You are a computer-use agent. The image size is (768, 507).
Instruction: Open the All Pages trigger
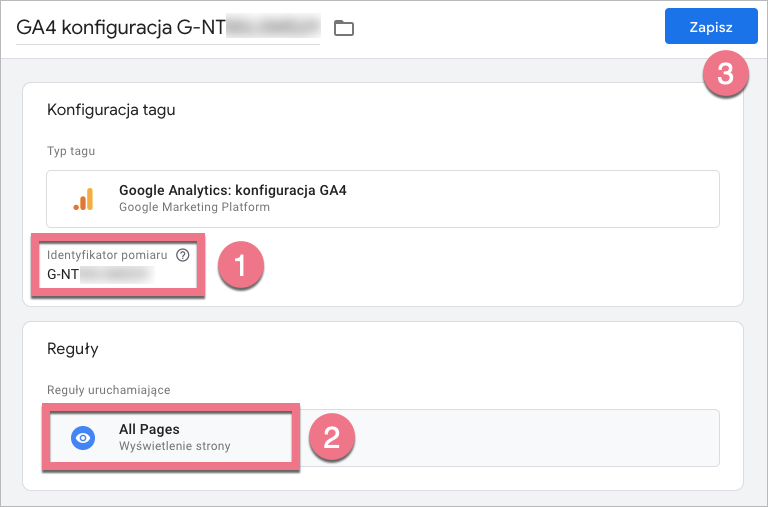coord(150,430)
